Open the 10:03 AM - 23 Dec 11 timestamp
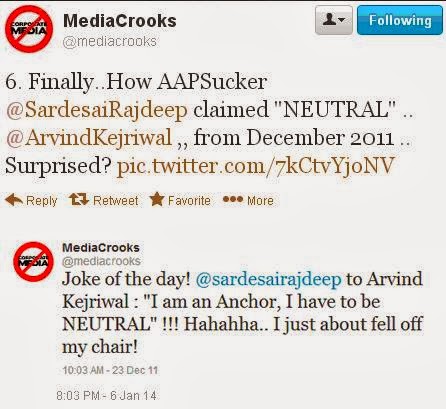Viewport: 446px width, 409px height. pos(110,370)
